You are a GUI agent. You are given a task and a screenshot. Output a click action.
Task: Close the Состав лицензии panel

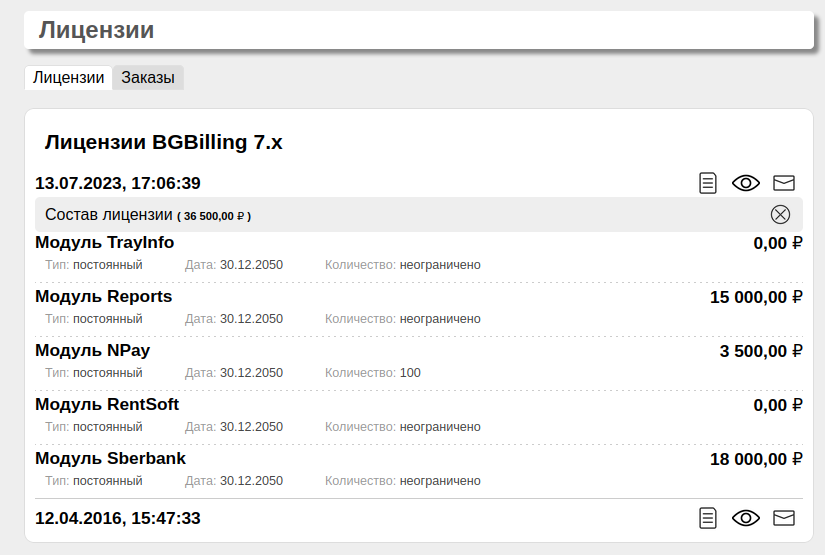780,214
